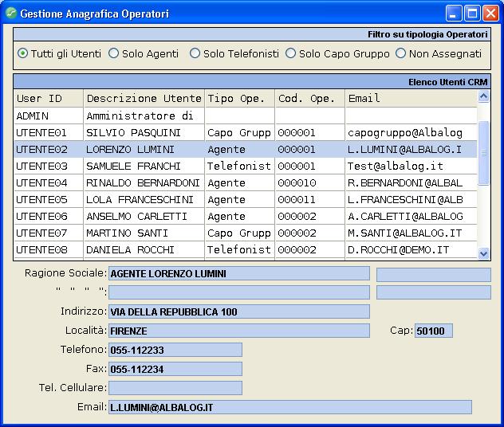The width and height of the screenshot is (504, 427).
Task: Sort by the User ID column header
Action: [49, 99]
